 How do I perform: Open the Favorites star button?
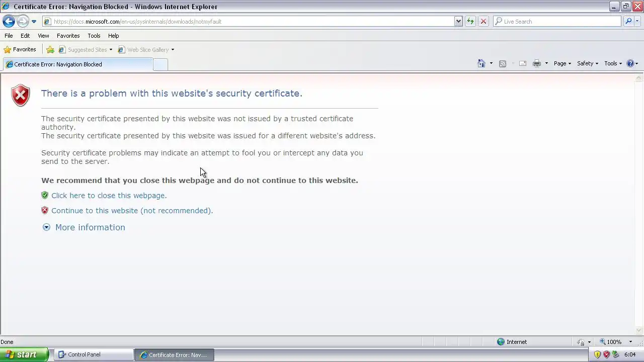pos(20,49)
